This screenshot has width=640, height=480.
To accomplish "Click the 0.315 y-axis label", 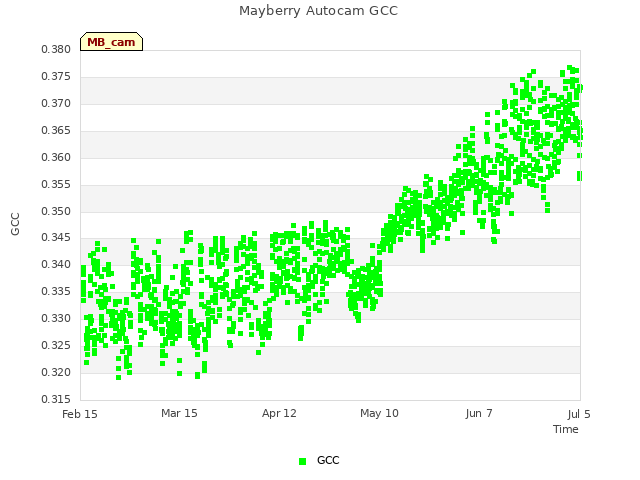I will tap(56, 399).
